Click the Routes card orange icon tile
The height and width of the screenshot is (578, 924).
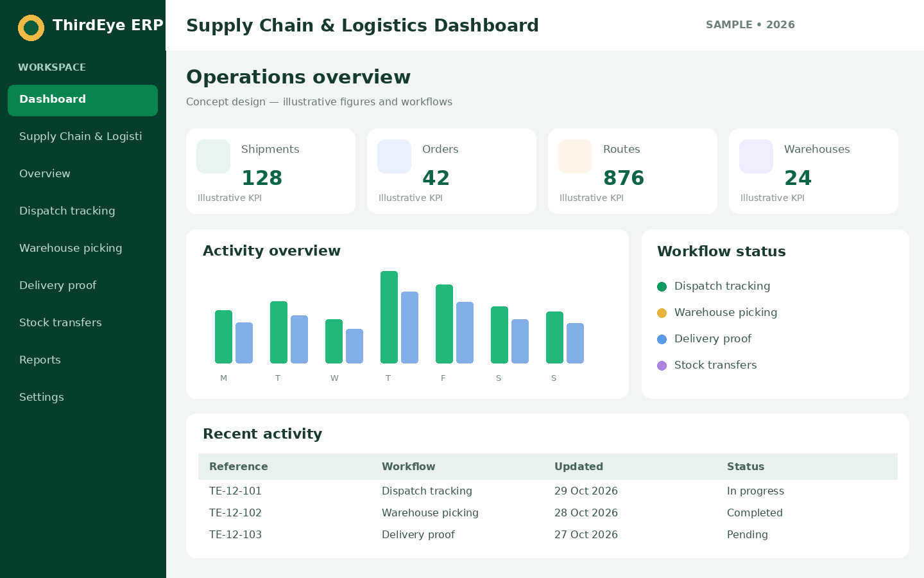(x=575, y=156)
